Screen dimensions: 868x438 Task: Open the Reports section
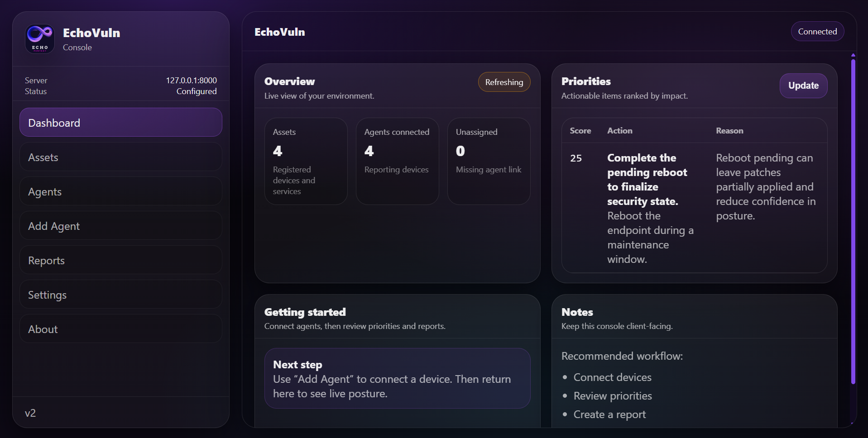[120, 260]
